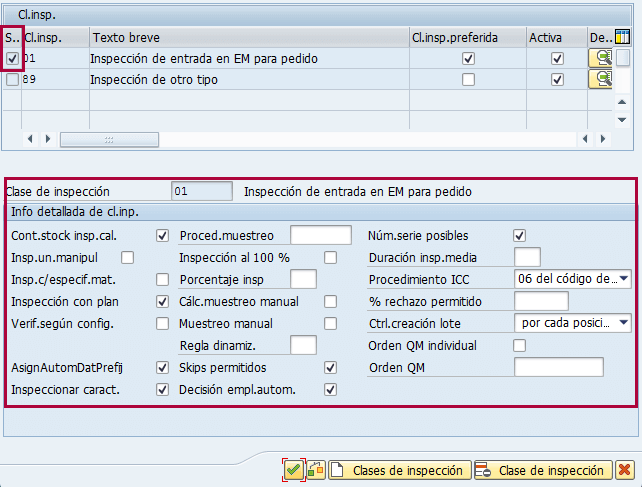The height and width of the screenshot is (487, 642).
Task: Uncheck AsignAutomDatPrefij checkbox
Action: (163, 368)
